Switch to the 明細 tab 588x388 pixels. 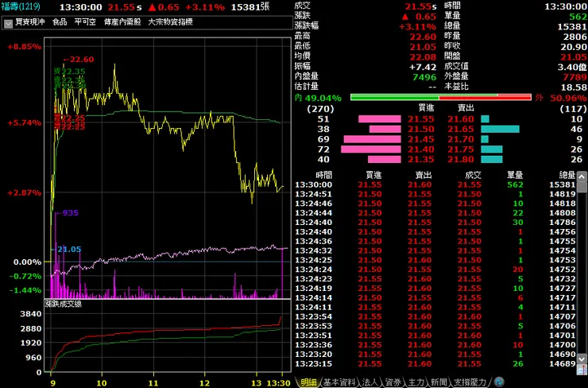coord(308,382)
